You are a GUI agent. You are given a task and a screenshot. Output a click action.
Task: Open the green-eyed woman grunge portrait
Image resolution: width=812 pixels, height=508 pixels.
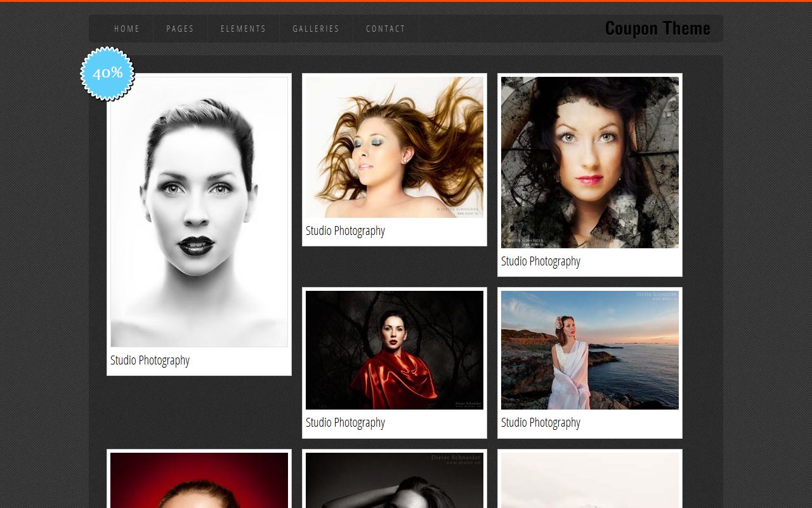[x=590, y=163]
